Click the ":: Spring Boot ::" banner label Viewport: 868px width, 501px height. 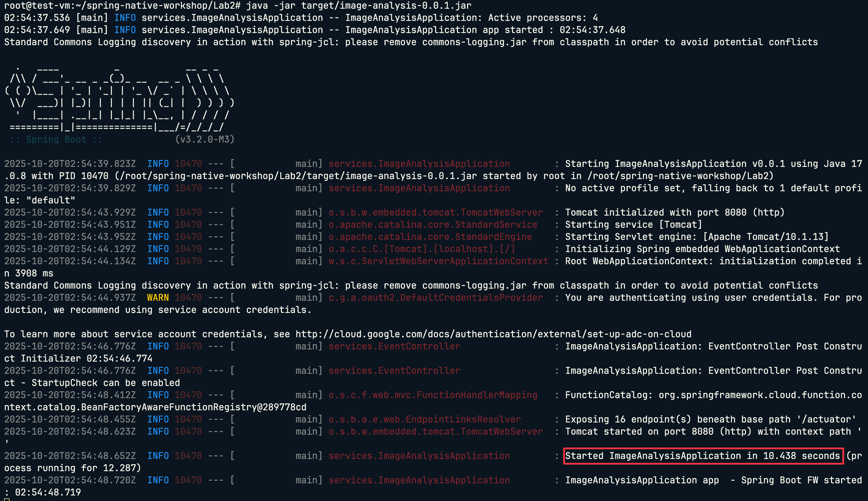(56, 139)
